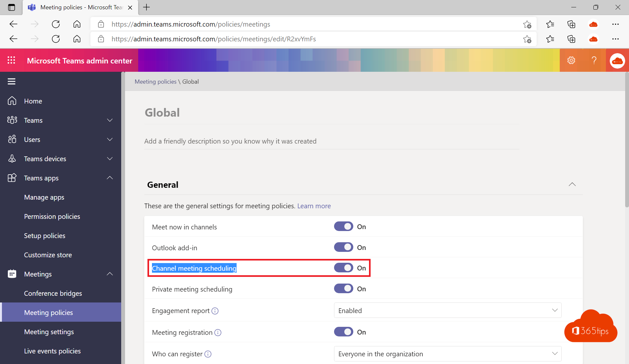Click the Teams apps sidebar icon
Image resolution: width=629 pixels, height=364 pixels.
tap(12, 177)
